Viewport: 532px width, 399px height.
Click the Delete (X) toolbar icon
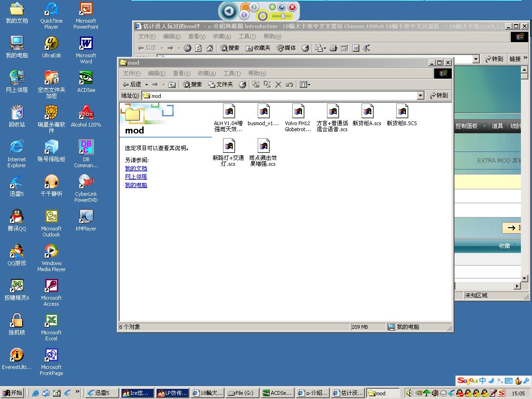(x=278, y=85)
